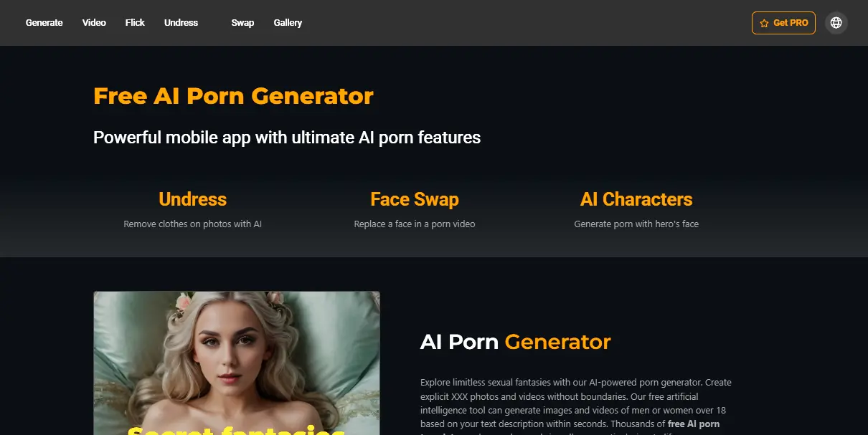Open the Generate menu item

click(x=44, y=23)
